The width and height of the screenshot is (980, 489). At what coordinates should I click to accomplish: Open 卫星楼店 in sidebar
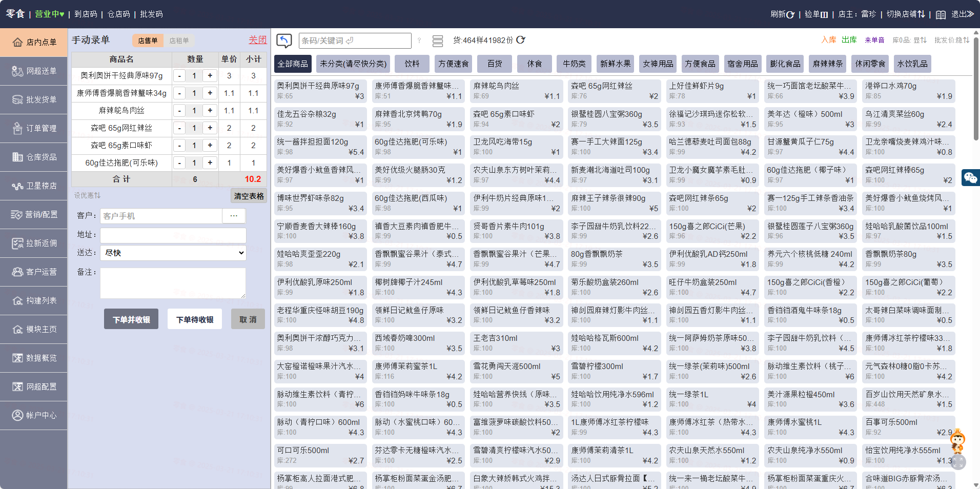34,186
